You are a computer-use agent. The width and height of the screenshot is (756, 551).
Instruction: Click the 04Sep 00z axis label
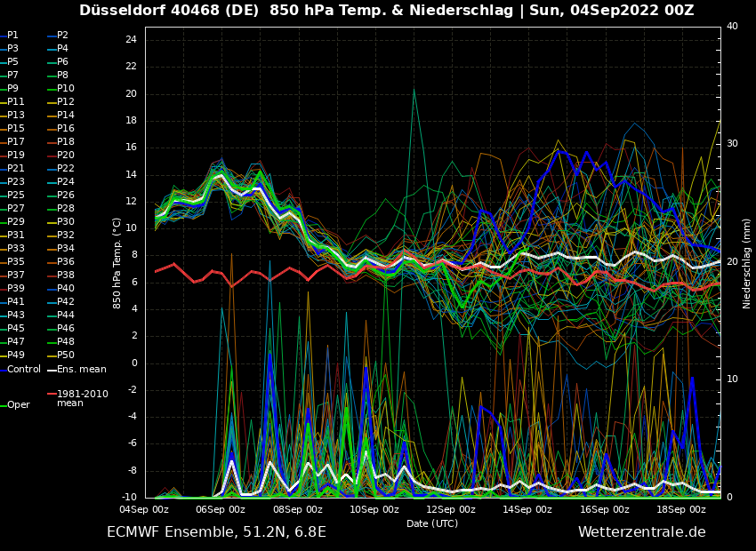144,509
